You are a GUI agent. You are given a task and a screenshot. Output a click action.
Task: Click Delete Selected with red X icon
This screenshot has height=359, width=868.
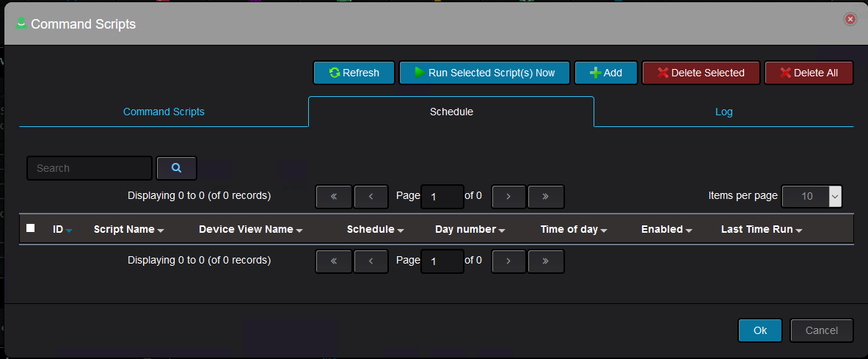click(701, 73)
